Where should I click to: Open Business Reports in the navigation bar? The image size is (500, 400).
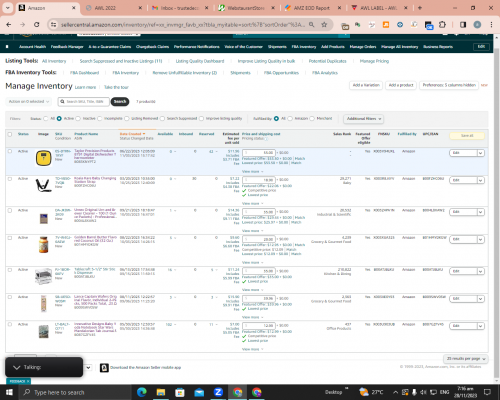438,47
